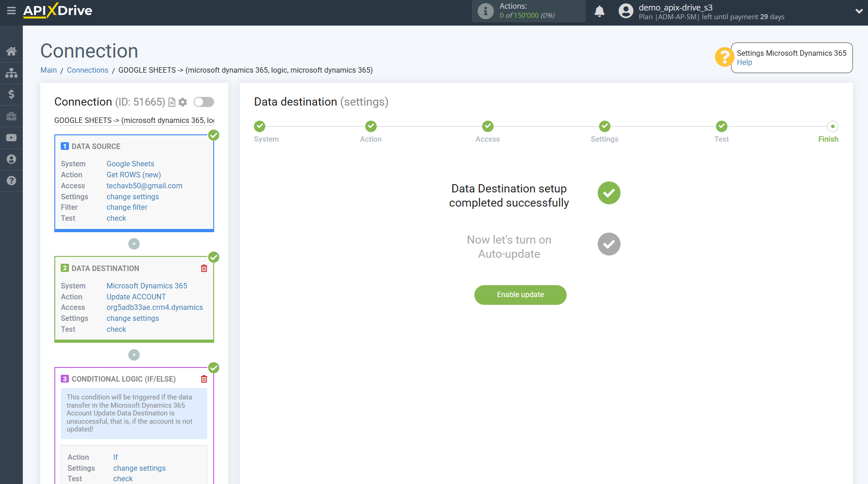
Task: Open the Google Sheets system link
Action: tap(130, 164)
